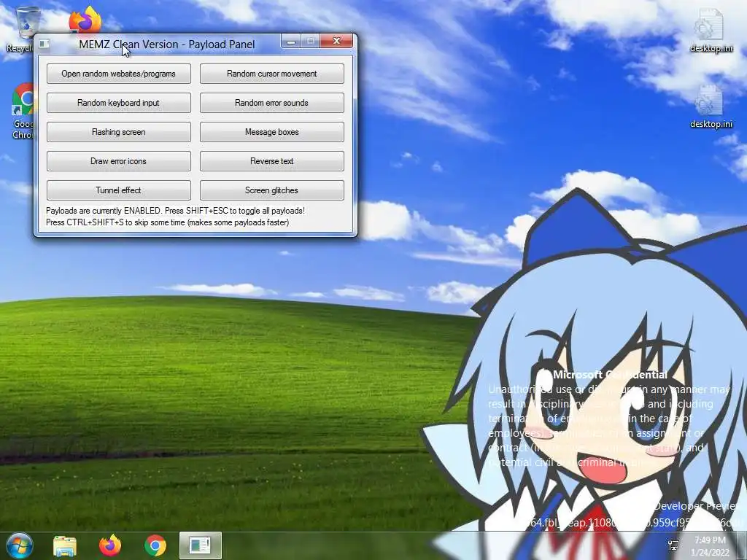Screen dimensions: 747x560
Task: Activate the Flashing screen payload
Action: [119, 132]
